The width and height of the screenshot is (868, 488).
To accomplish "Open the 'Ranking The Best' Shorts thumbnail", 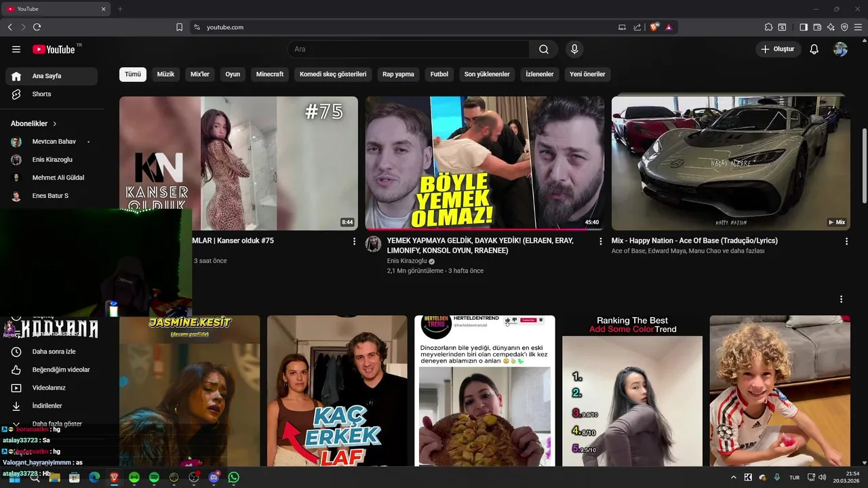I will point(632,390).
